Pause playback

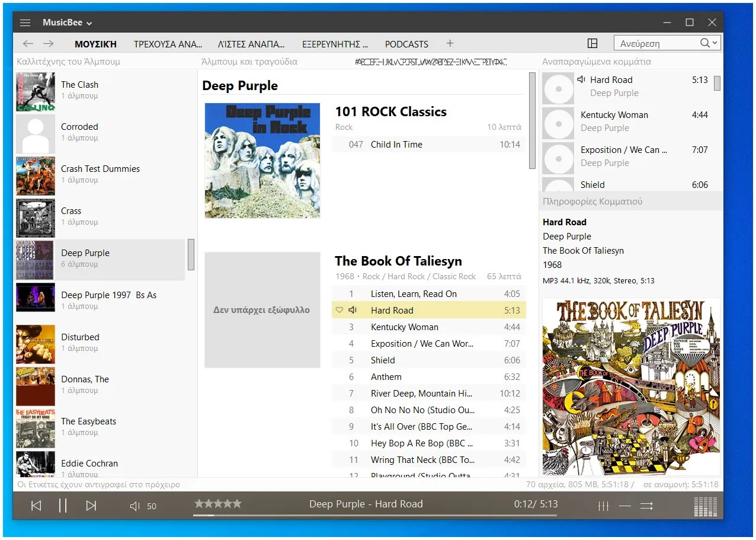[63, 506]
